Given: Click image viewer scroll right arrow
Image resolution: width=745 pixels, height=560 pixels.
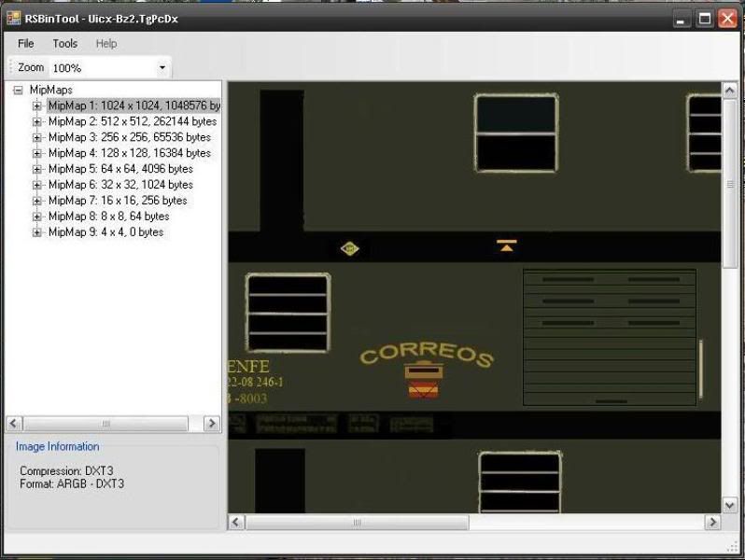Looking at the screenshot, I should [712, 522].
